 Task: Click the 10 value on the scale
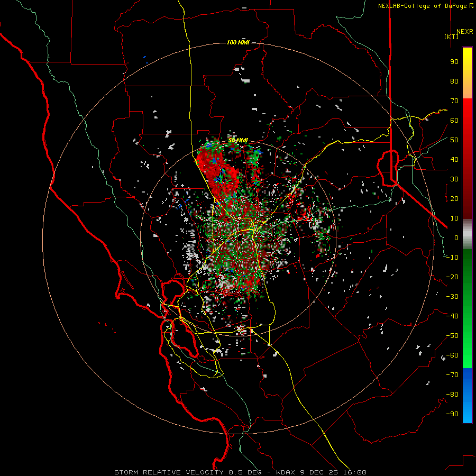point(454,218)
